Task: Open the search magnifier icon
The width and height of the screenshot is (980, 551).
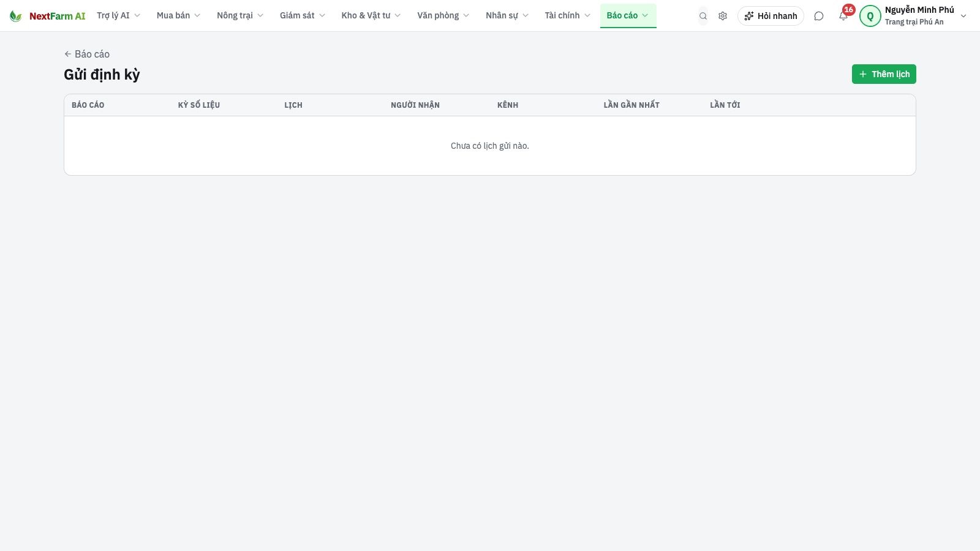Action: 703,16
